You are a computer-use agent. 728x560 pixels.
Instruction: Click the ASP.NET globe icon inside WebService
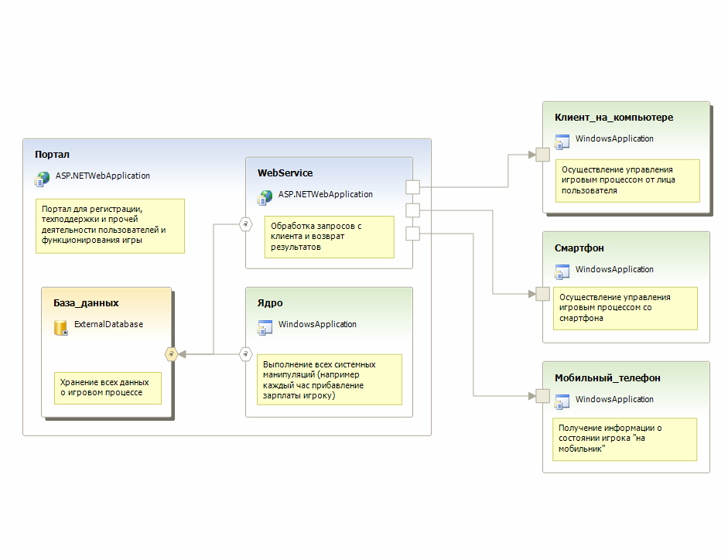(265, 197)
